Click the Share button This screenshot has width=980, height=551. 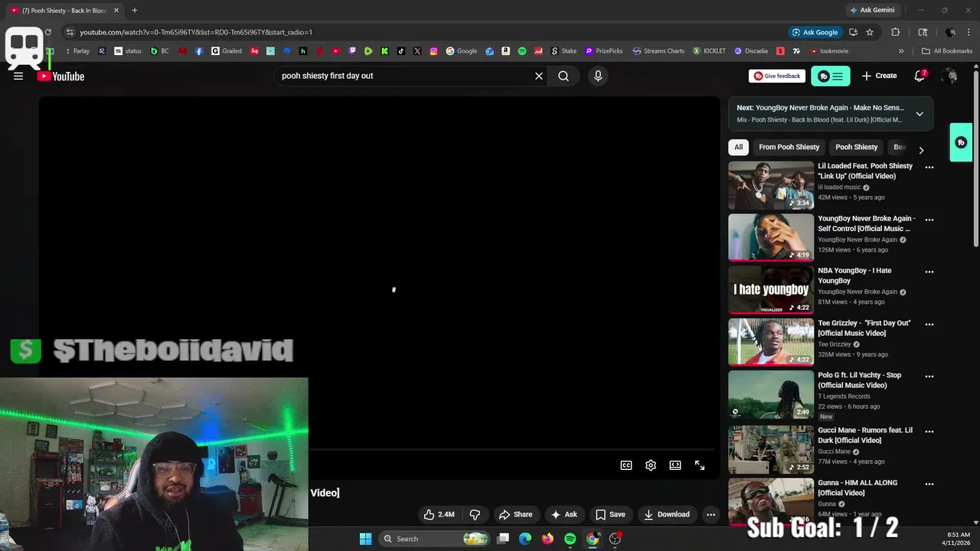tap(515, 514)
